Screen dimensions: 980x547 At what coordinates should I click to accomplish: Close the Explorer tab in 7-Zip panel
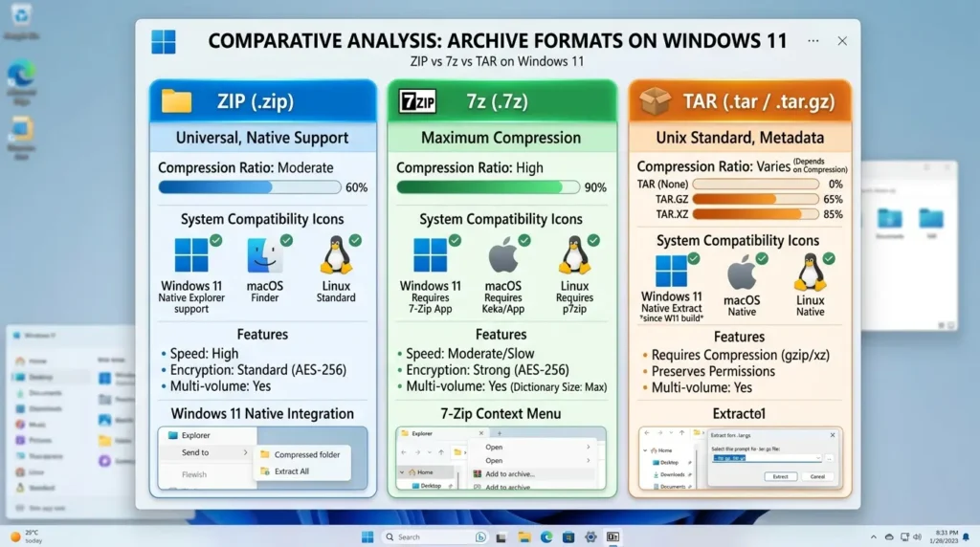(481, 433)
